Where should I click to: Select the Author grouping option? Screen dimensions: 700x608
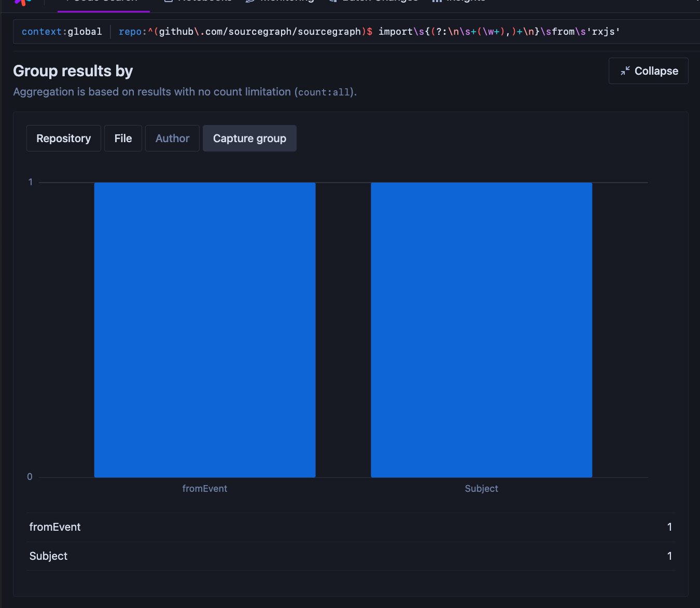pos(172,139)
